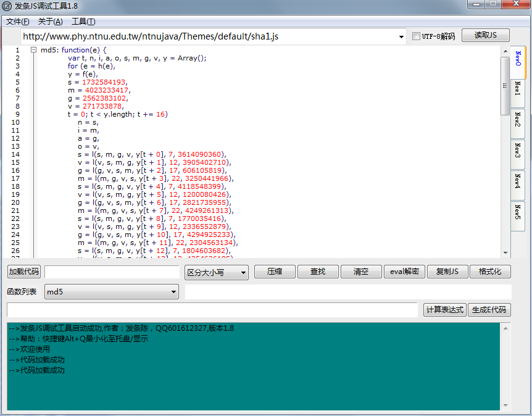Format code using the 格式化 button

point(490,272)
